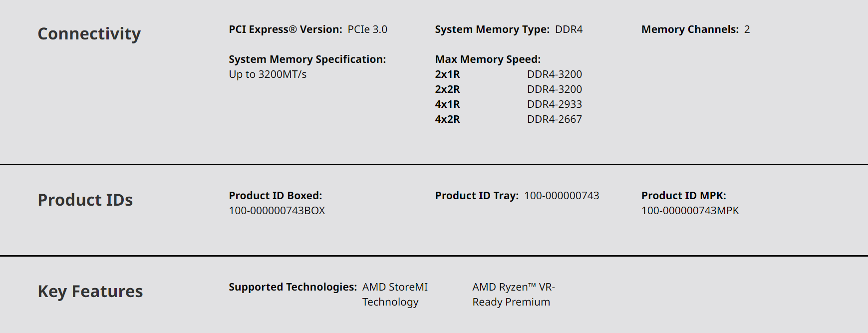Select the DDR4-2933 speed value

555,104
